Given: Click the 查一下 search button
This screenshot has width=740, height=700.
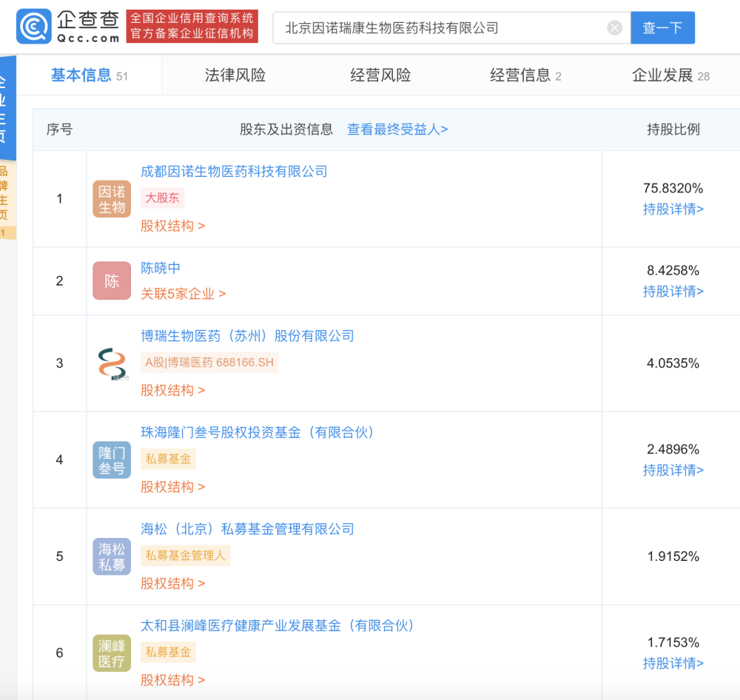Looking at the screenshot, I should tap(662, 28).
